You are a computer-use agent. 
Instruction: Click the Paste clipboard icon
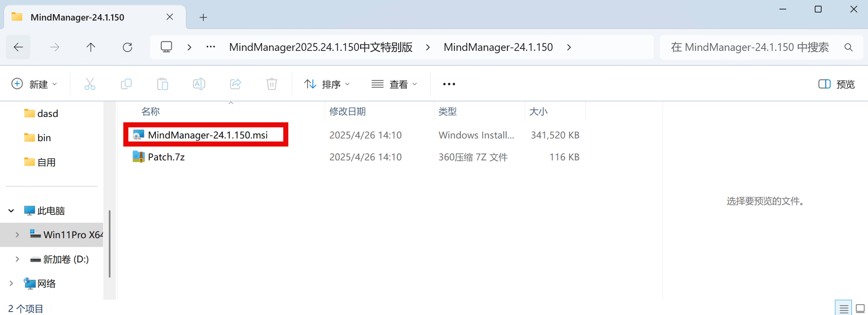click(x=162, y=84)
